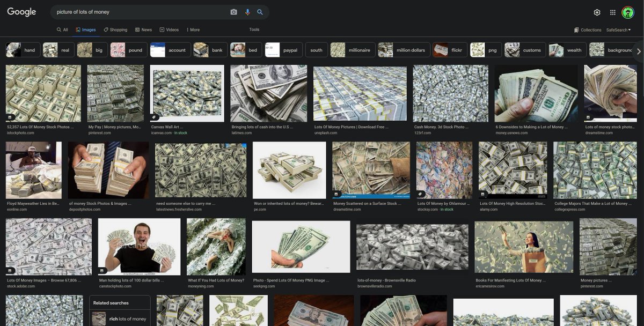Open the Tools filter options
This screenshot has width=644, height=326.
[254, 30]
